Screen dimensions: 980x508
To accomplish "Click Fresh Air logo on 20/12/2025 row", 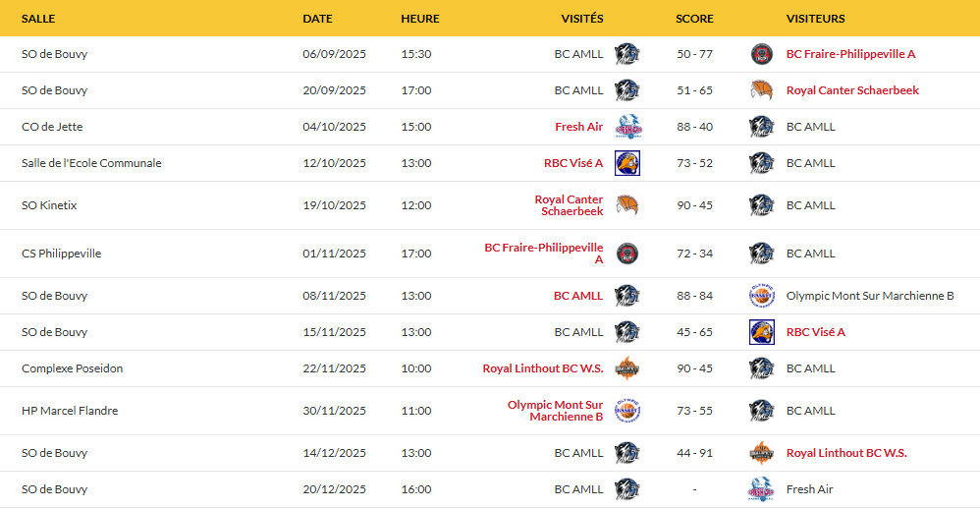I will coord(761,489).
